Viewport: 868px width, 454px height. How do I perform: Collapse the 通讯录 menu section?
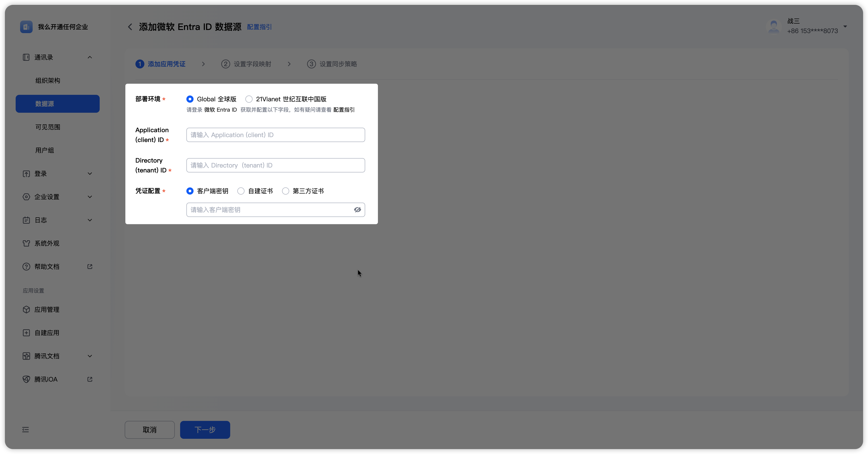pyautogui.click(x=90, y=57)
